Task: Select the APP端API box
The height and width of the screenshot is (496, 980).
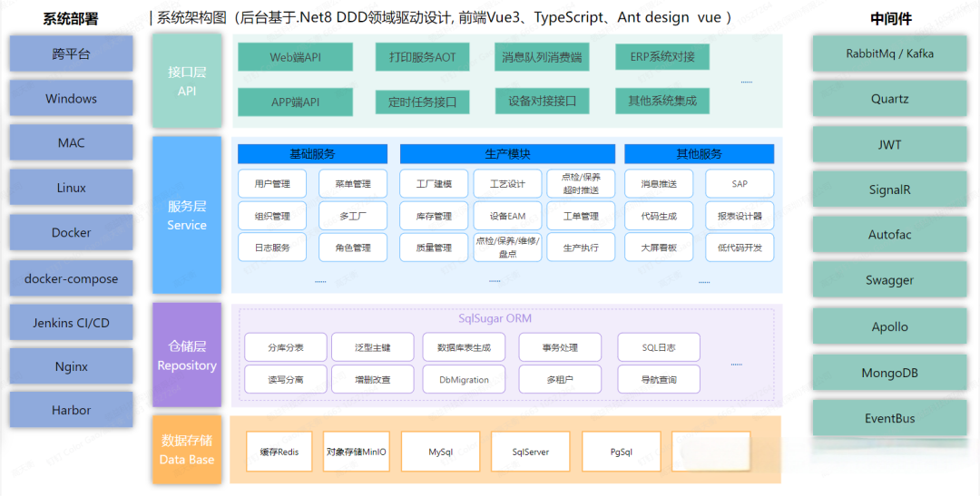Action: pyautogui.click(x=295, y=102)
